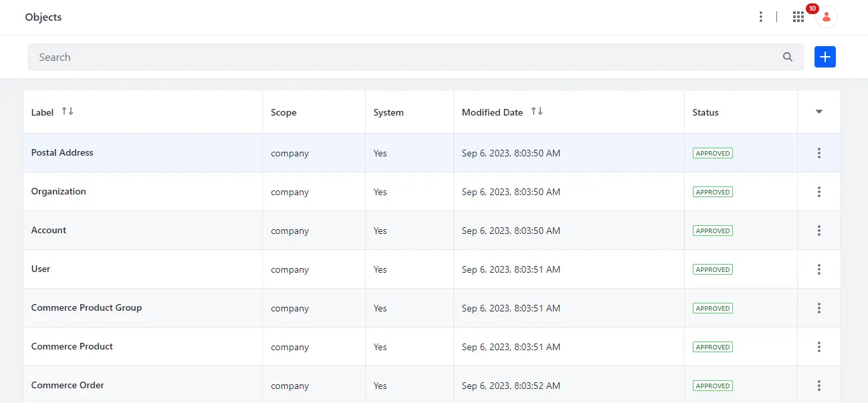Click modified date of Commerce Order row
The image size is (868, 403).
point(511,386)
